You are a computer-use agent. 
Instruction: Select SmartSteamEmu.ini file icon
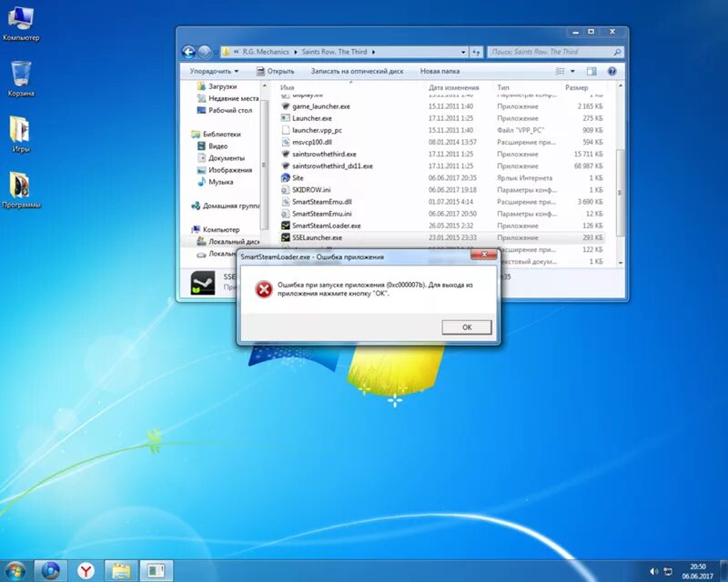[x=286, y=214]
